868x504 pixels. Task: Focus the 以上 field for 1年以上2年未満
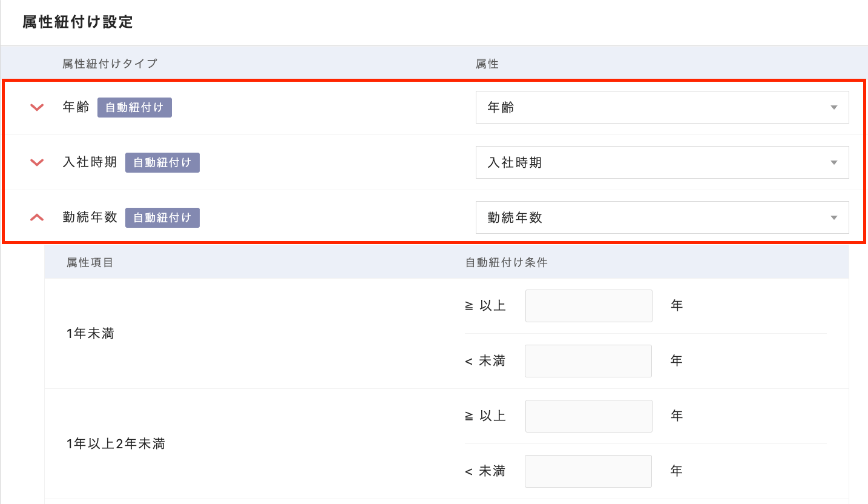tap(588, 416)
